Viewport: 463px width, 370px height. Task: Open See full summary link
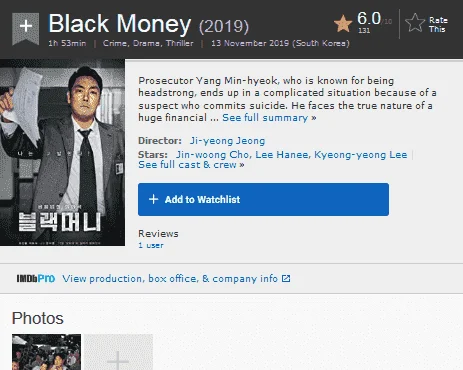click(269, 118)
